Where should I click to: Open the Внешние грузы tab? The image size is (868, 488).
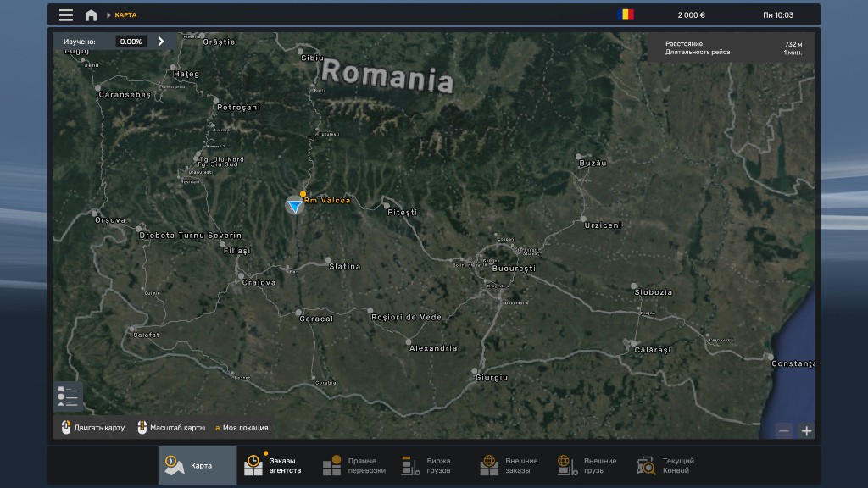588,465
